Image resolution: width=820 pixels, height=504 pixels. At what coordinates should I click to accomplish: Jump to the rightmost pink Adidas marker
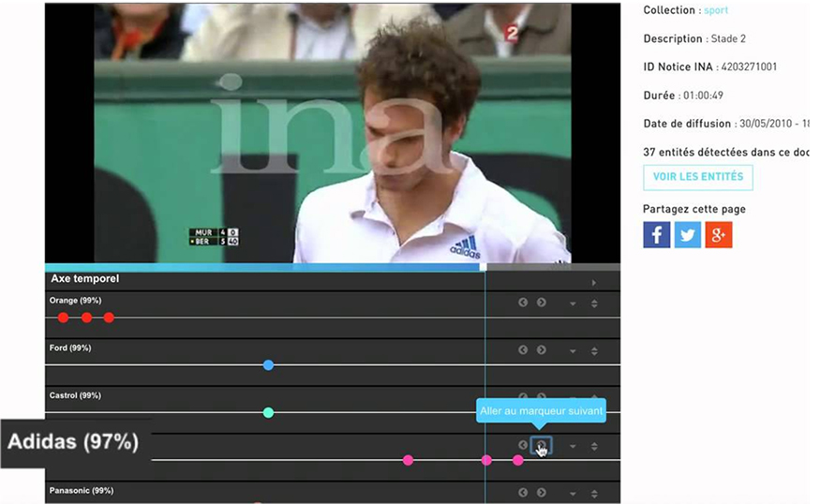[x=517, y=460]
